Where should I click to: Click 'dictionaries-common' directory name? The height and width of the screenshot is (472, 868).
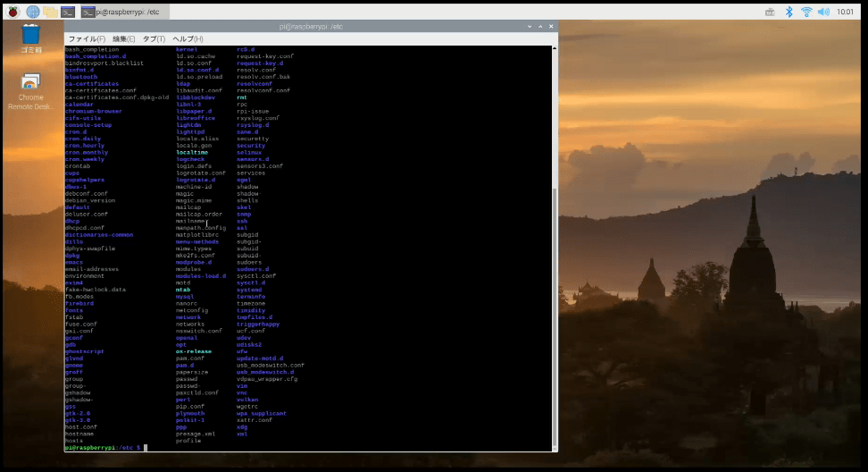pos(98,235)
